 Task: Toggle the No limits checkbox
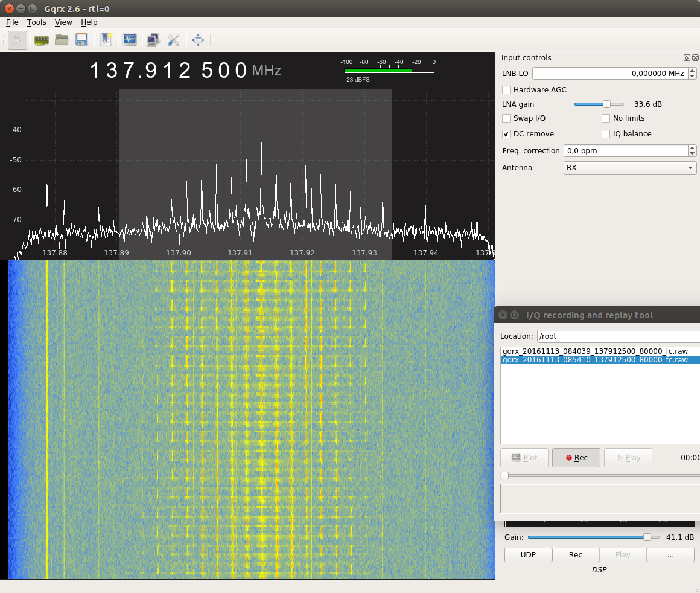(606, 118)
